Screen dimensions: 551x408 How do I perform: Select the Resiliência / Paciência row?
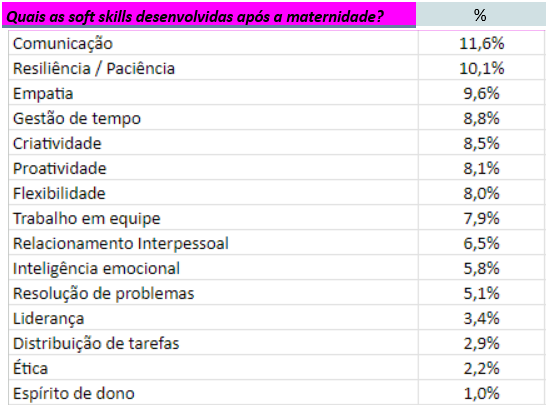click(277, 68)
